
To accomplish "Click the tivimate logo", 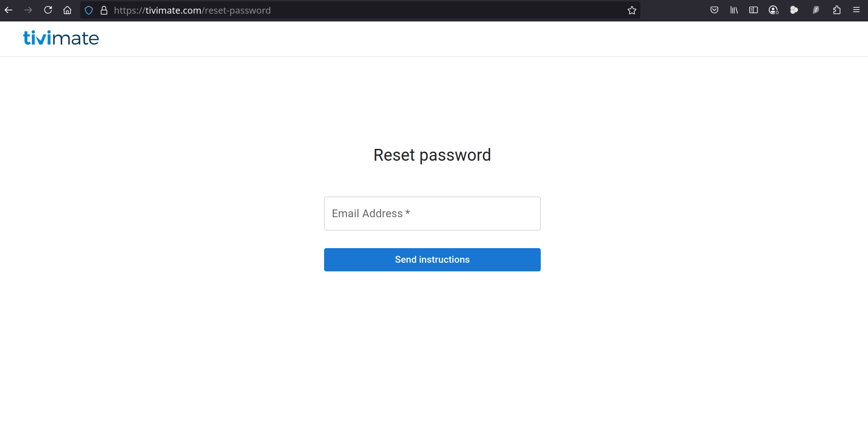I will [x=61, y=38].
